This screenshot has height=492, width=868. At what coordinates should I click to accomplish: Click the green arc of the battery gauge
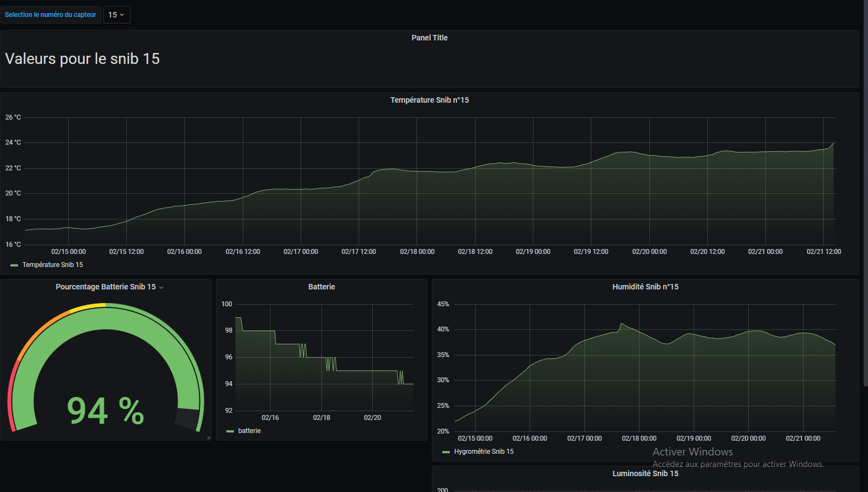[105, 319]
